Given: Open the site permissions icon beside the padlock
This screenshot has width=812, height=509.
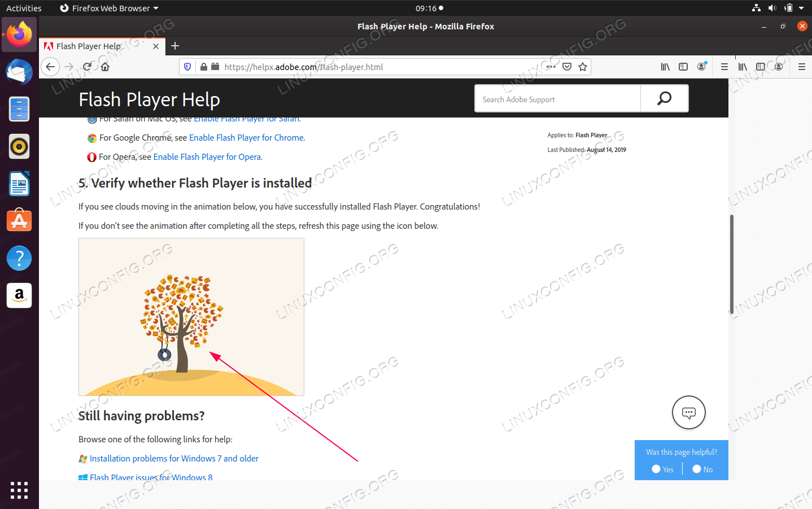Looking at the screenshot, I should pos(215,67).
